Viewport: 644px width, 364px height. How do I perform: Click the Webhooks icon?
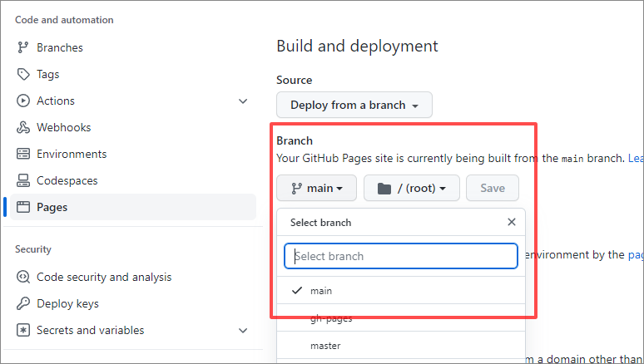(23, 128)
